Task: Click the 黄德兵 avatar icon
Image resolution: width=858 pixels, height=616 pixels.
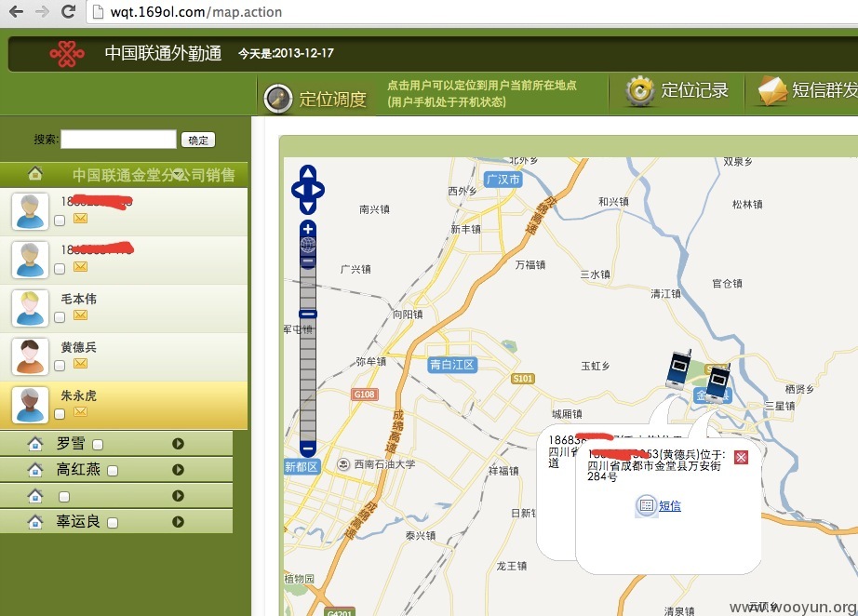Action: [30, 356]
